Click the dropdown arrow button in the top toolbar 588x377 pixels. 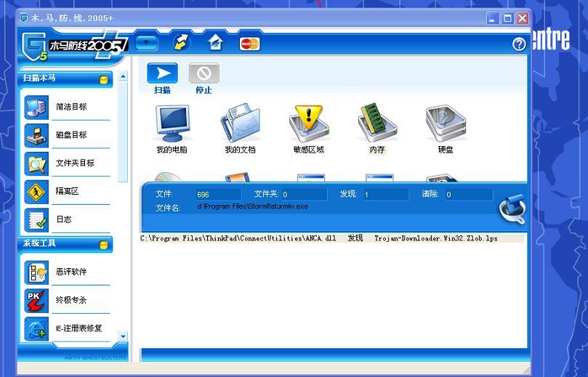146,43
